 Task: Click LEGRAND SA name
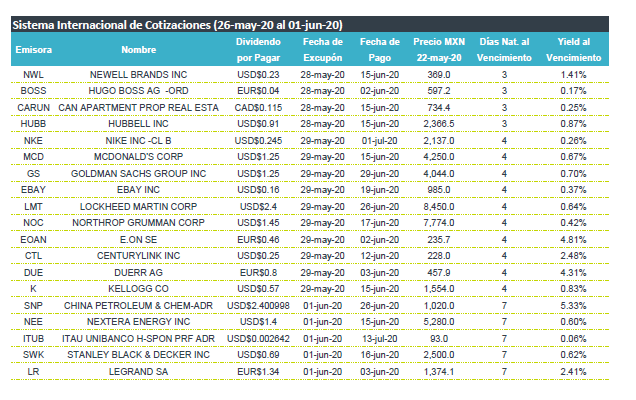138,372
